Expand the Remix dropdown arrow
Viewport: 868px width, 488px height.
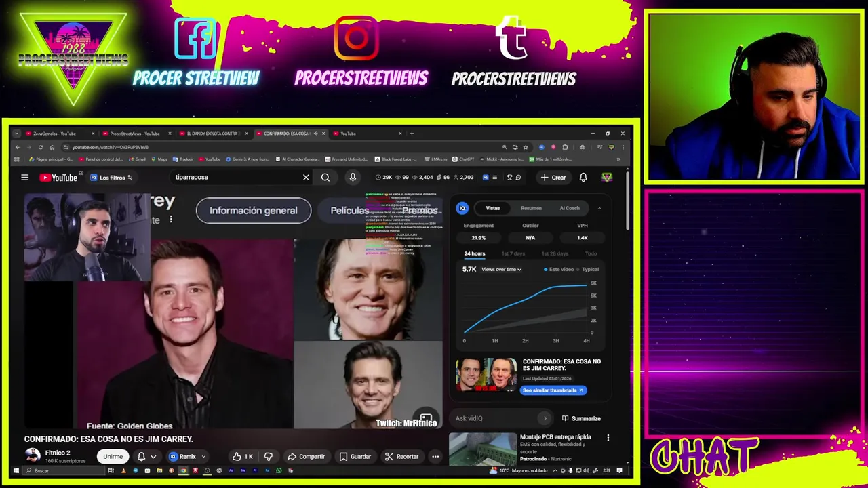[203, 457]
